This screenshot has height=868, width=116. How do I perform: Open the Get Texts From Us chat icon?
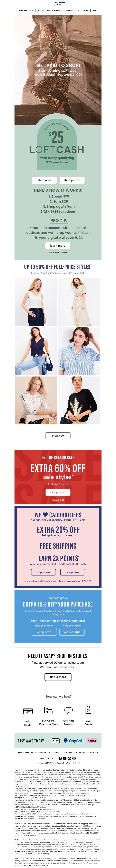69,711
